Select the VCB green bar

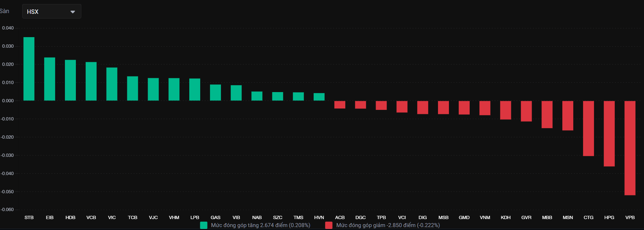[x=91, y=81]
